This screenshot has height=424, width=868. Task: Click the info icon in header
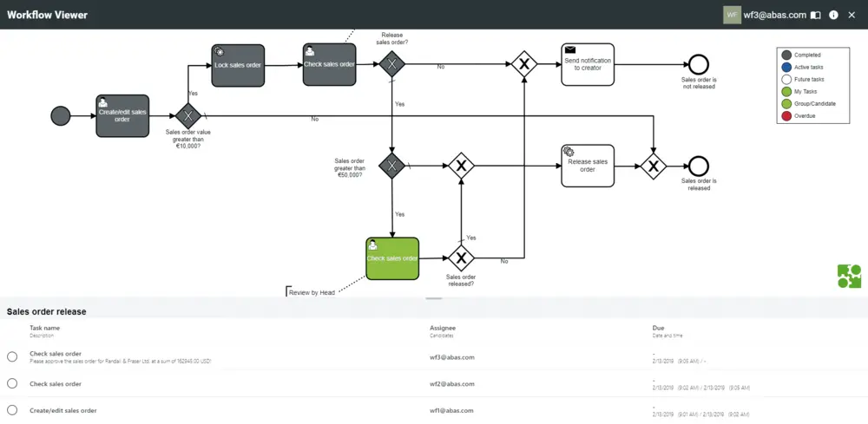point(833,15)
